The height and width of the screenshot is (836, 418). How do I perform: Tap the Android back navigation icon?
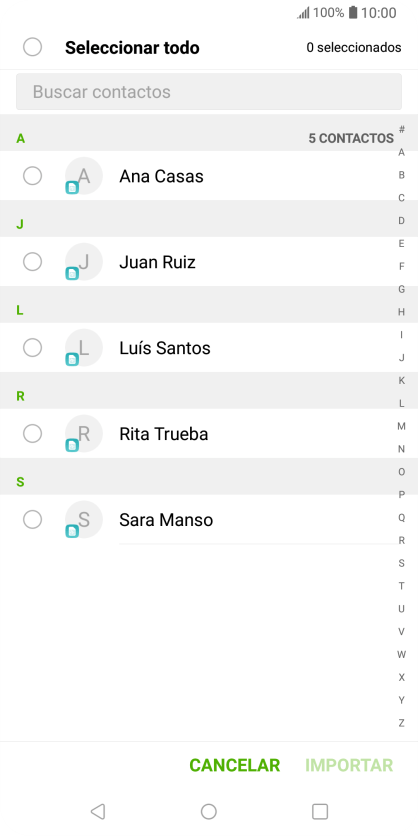click(x=98, y=811)
